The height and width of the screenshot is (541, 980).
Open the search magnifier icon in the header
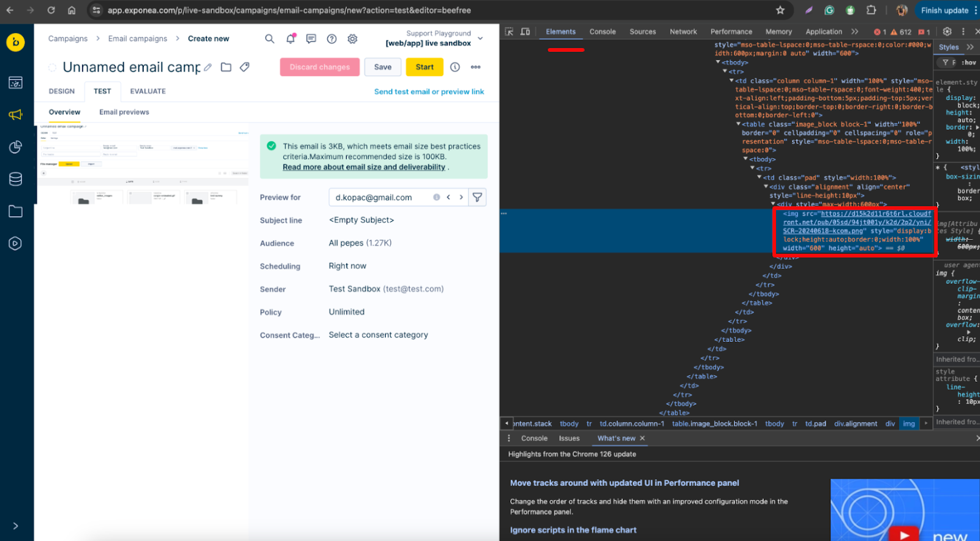pyautogui.click(x=269, y=39)
